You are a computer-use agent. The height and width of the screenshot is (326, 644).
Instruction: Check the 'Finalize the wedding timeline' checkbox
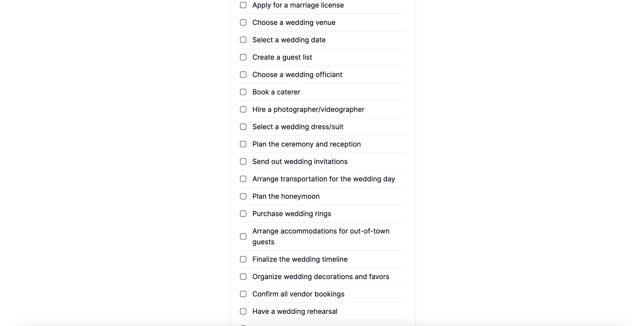(243, 259)
